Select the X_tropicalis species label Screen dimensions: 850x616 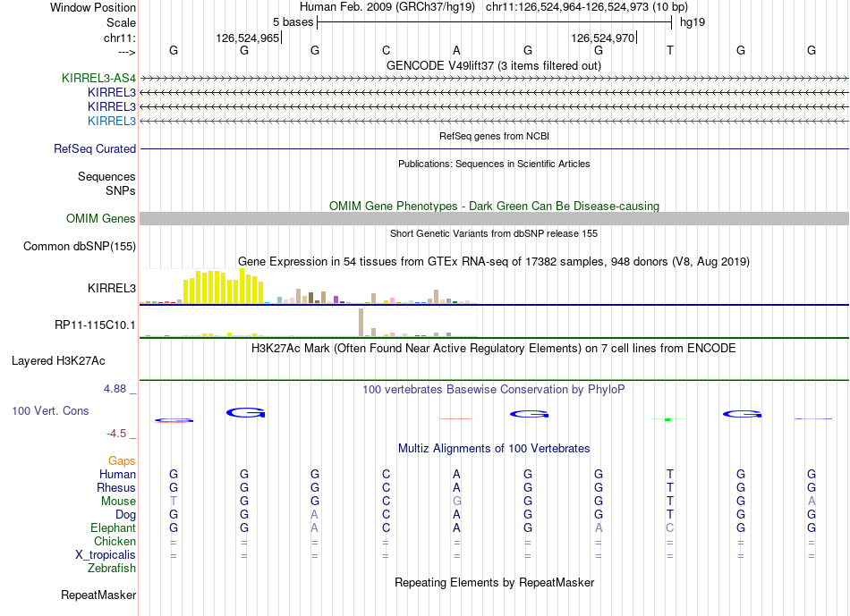[x=106, y=555]
